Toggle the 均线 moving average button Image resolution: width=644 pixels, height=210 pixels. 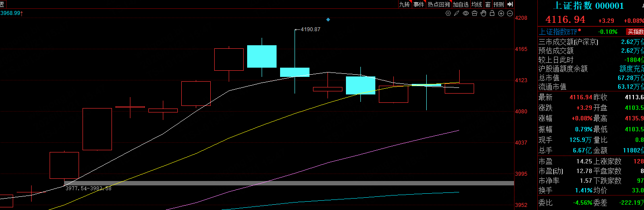(x=477, y=4)
